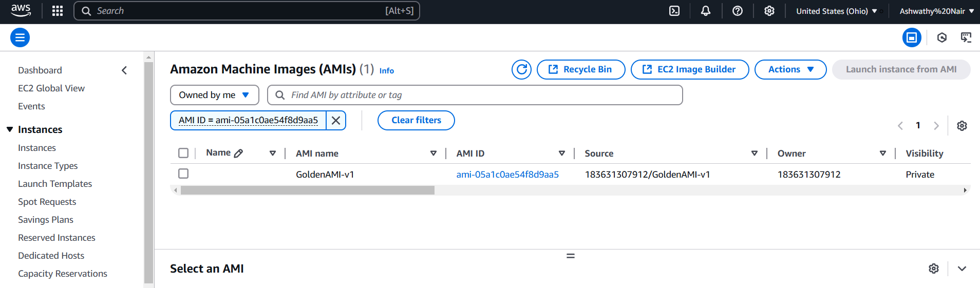Open Capacity Reservations
This screenshot has width=980, height=288.
point(63,274)
